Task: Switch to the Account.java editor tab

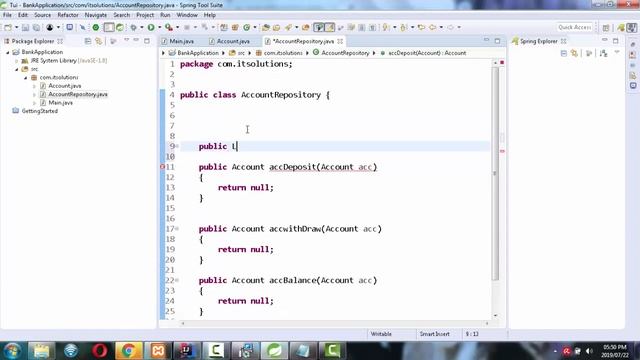Action: [233, 41]
